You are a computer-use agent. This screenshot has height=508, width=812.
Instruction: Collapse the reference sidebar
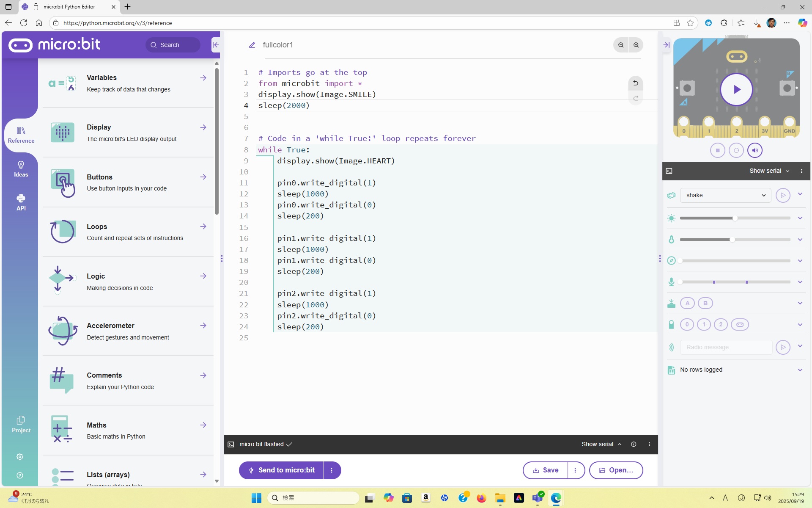[x=215, y=45]
